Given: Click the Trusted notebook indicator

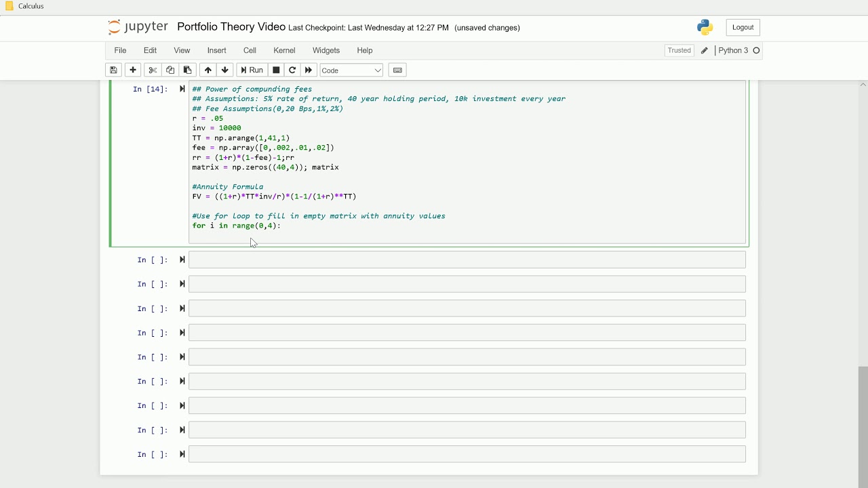Looking at the screenshot, I should 679,51.
